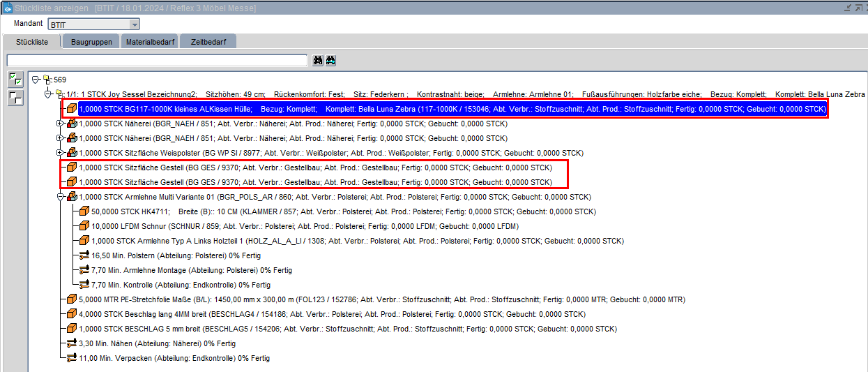The width and height of the screenshot is (868, 372).
Task: Click the operation icon for 16,50 Min. Polstern
Action: (84, 255)
